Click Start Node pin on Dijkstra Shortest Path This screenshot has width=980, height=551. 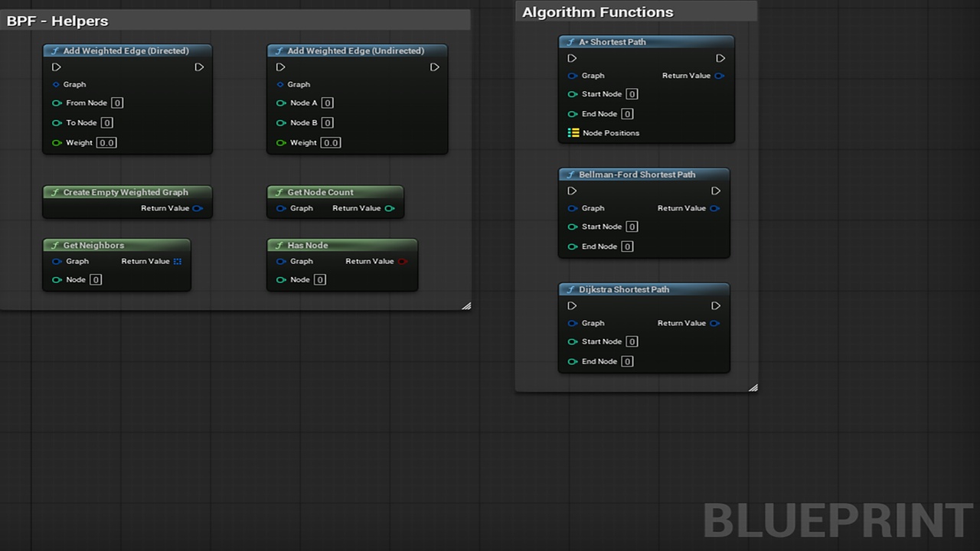coord(573,341)
